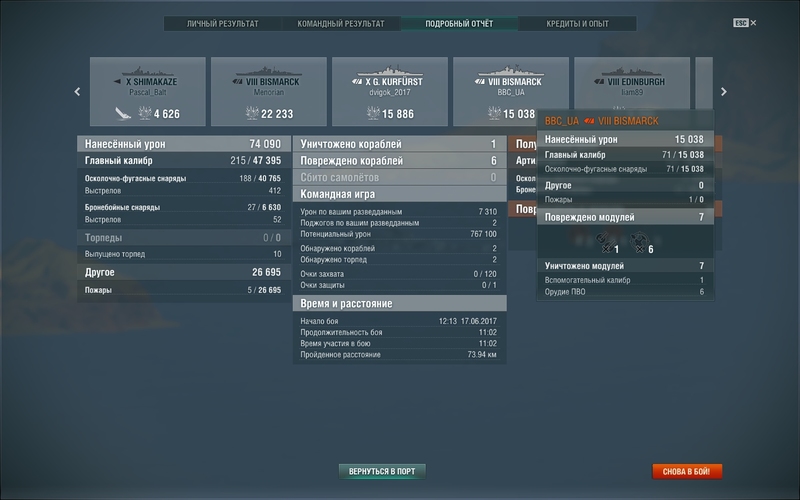Click damage icon next to 22 233
Viewport: 800px width, 500px height.
click(x=252, y=113)
